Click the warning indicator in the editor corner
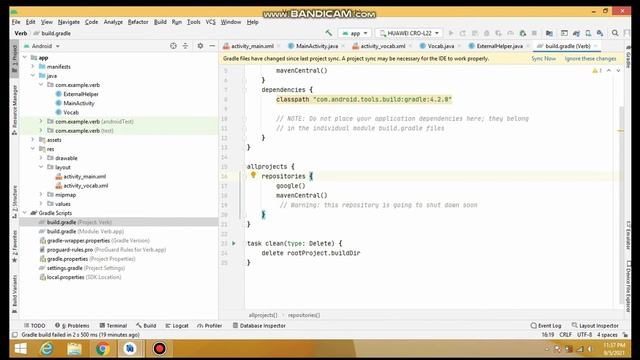Viewport: 640px width, 360px height. pyautogui.click(x=597, y=71)
